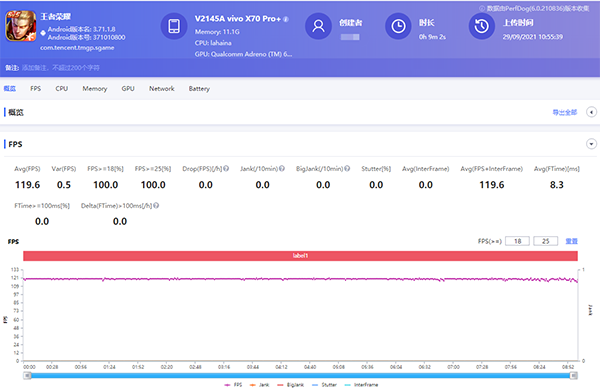Click the duration clock icon
Image resolution: width=600 pixels, height=388 pixels.
pos(398,26)
